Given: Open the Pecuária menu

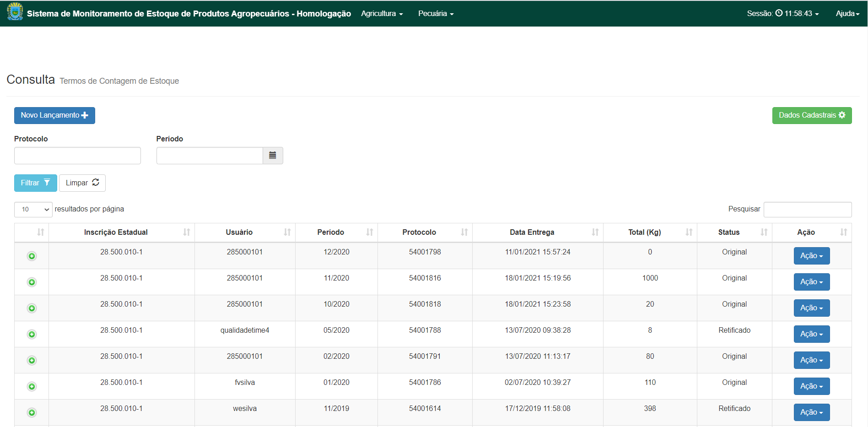Looking at the screenshot, I should coord(436,13).
